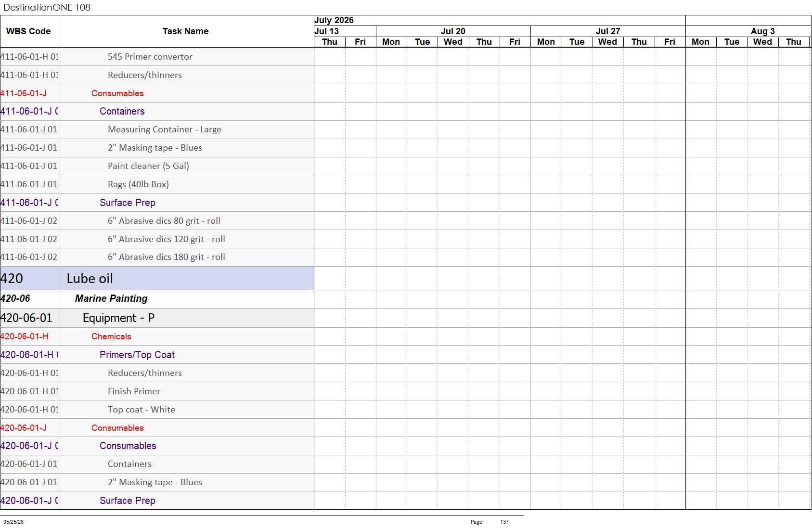The width and height of the screenshot is (812, 528).
Task: Click the Wed day header under Jul 27
Action: [x=608, y=42]
